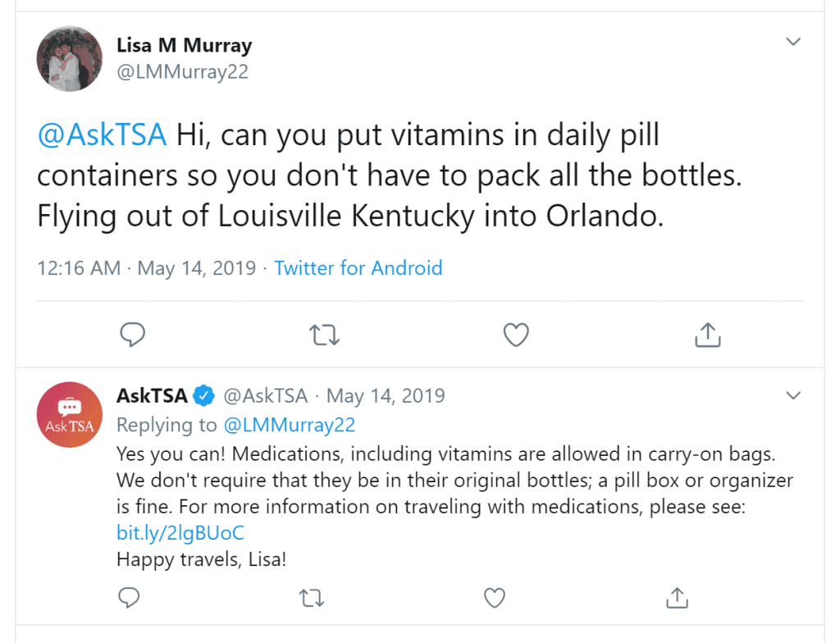Retweet the AskTSA reply
Image resolution: width=840 pixels, height=643 pixels.
[311, 597]
